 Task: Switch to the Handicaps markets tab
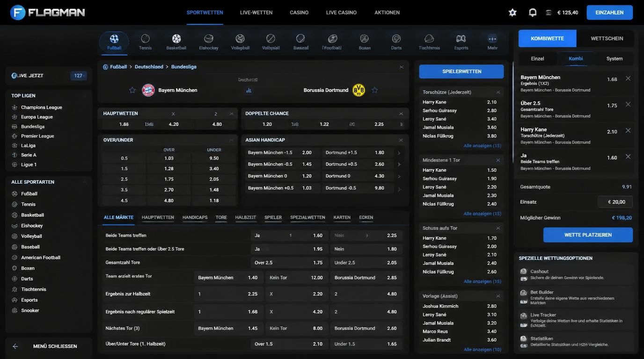(x=195, y=217)
